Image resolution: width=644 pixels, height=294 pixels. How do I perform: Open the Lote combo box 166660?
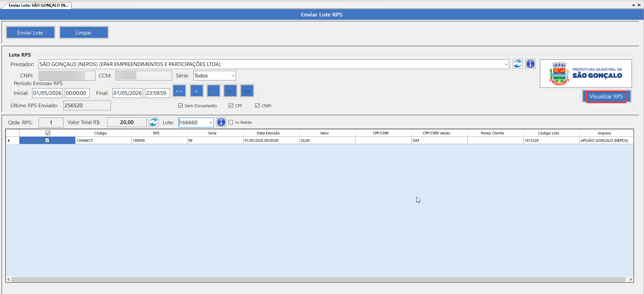[211, 122]
